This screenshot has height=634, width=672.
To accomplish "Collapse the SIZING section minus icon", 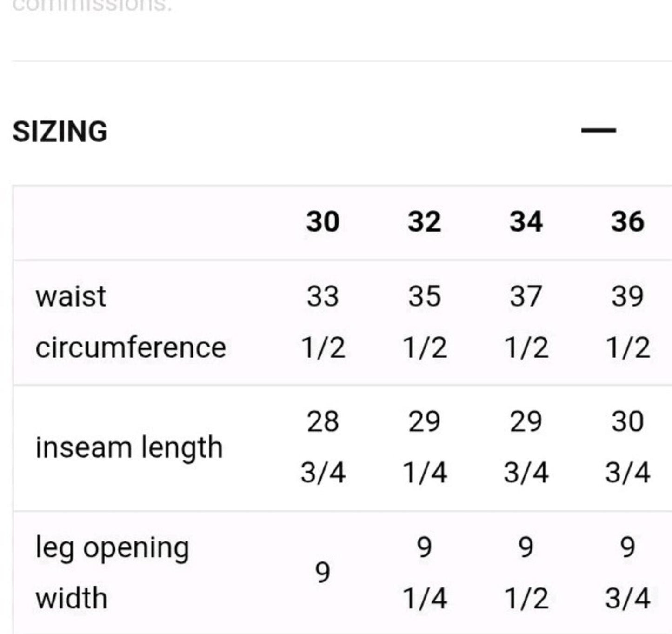I will tap(599, 131).
